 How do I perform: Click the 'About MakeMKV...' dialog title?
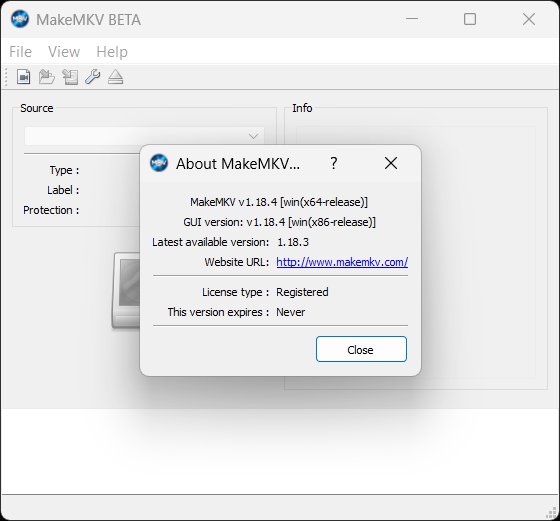(238, 164)
